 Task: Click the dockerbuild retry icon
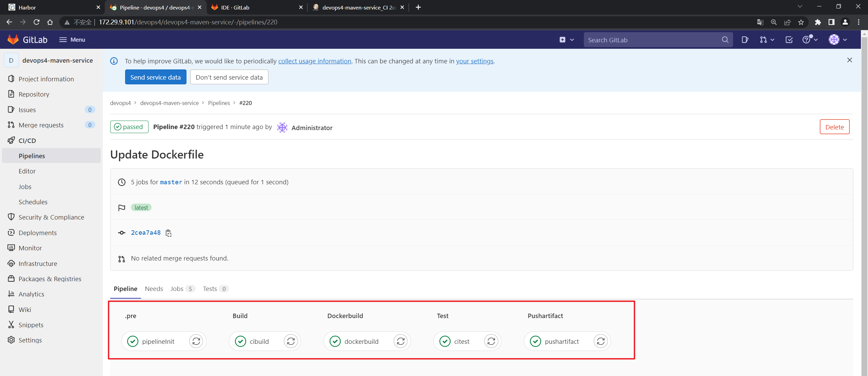400,341
